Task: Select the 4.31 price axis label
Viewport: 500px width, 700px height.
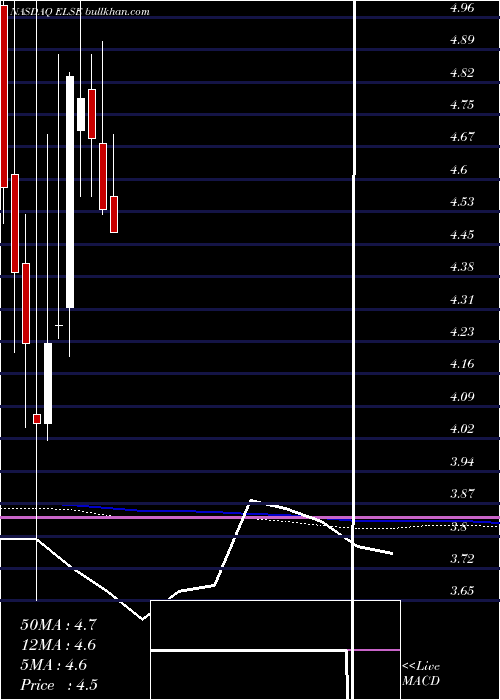Action: (x=462, y=300)
